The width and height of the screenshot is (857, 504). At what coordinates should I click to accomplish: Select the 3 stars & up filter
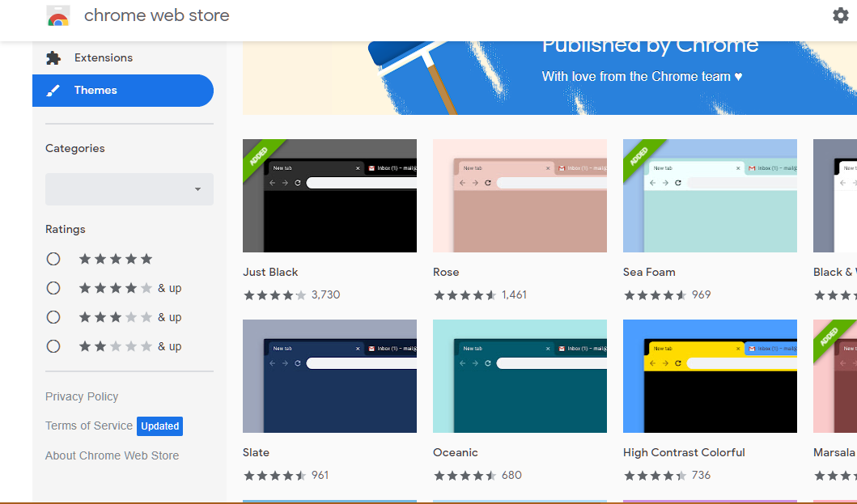(53, 317)
